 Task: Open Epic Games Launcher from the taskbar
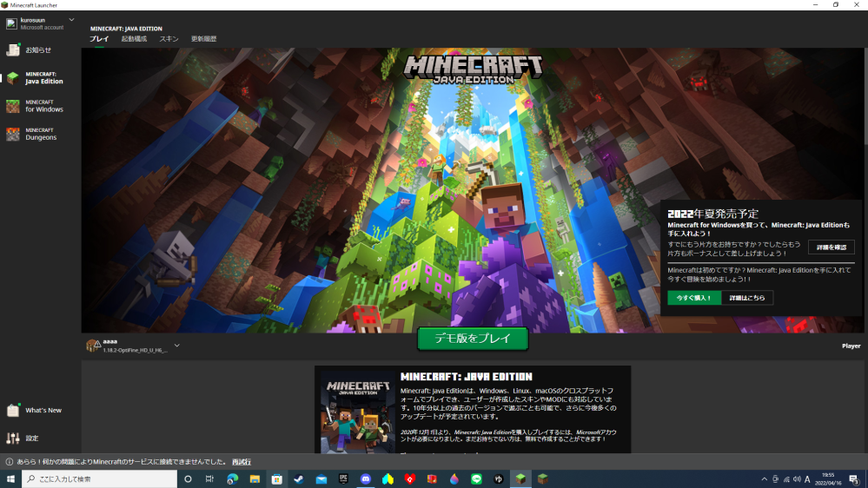click(343, 478)
